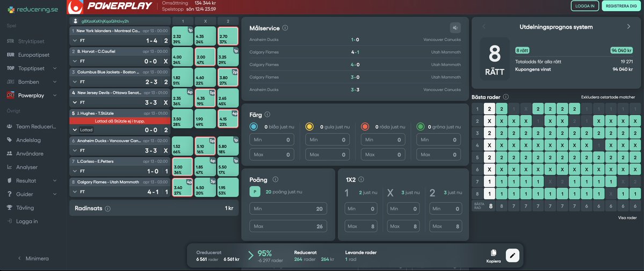Click the pencil edit icon button

512,255
